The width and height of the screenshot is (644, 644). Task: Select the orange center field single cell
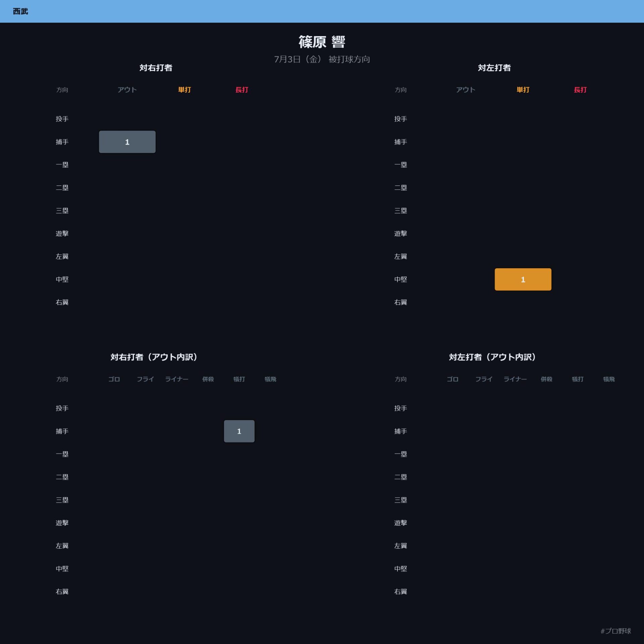[523, 279]
